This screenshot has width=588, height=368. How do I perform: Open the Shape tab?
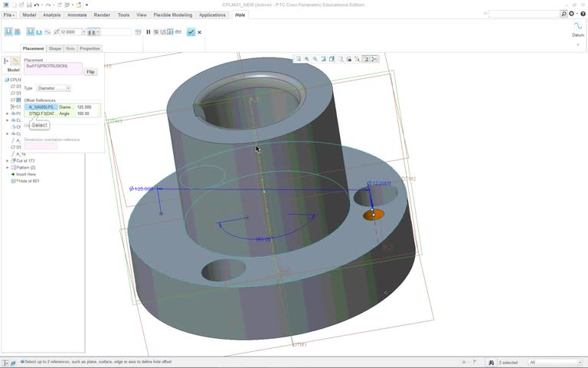pos(55,48)
